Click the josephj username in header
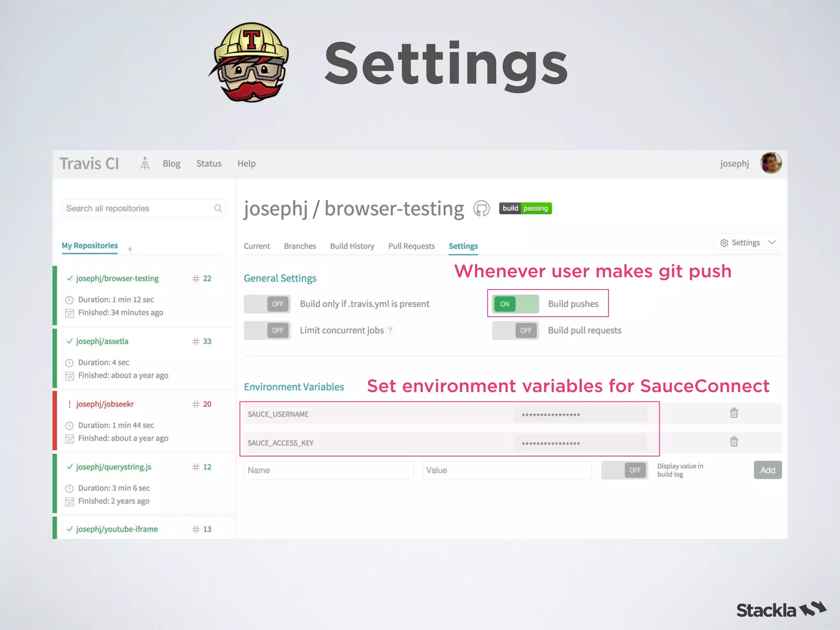 point(734,164)
